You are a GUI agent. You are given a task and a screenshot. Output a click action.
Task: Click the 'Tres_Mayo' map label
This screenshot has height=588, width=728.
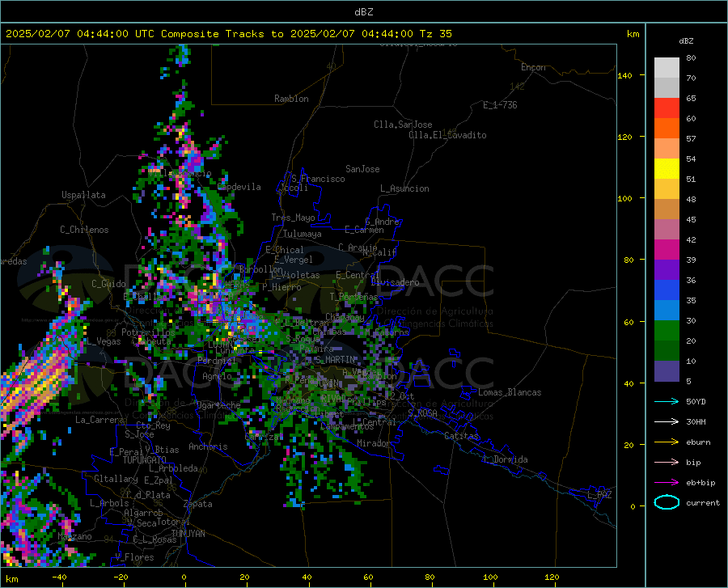tap(293, 218)
